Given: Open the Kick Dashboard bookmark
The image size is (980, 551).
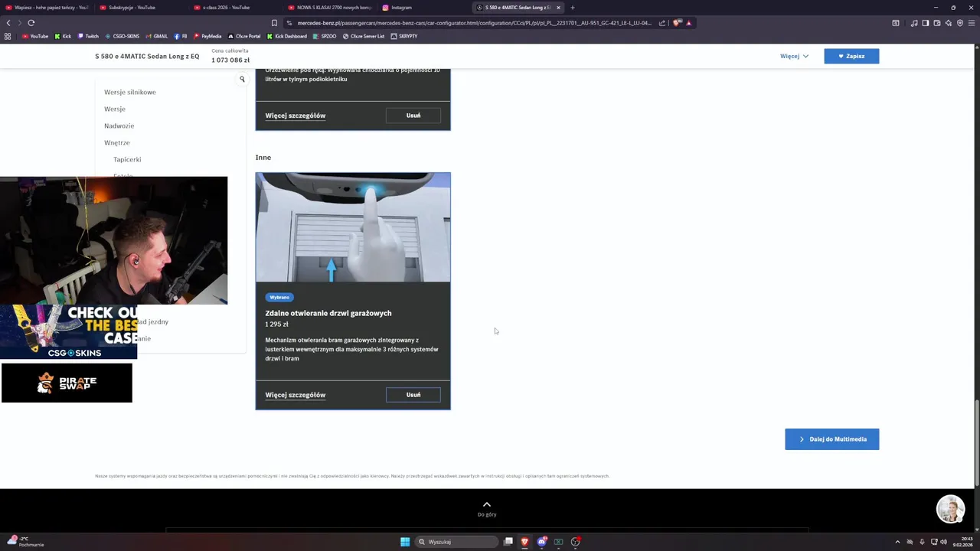Looking at the screenshot, I should click(x=287, y=36).
